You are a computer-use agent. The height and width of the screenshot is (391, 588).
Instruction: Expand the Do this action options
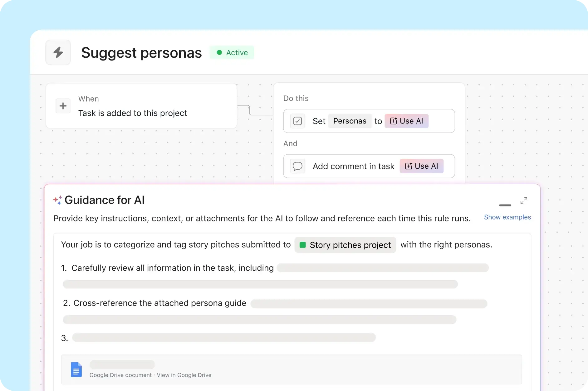(296, 98)
